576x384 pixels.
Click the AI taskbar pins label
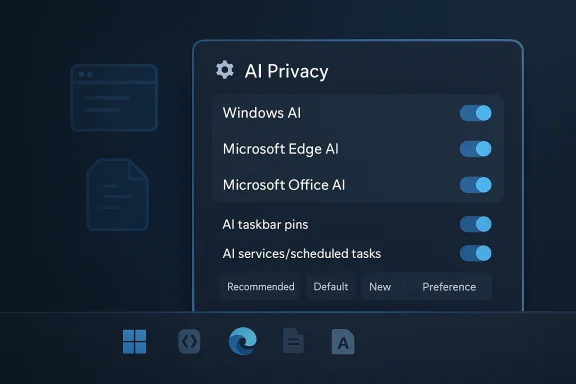(x=265, y=225)
